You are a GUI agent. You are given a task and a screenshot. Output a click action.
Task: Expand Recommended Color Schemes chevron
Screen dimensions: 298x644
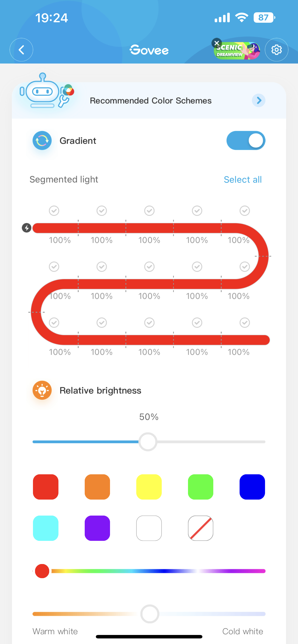point(259,101)
